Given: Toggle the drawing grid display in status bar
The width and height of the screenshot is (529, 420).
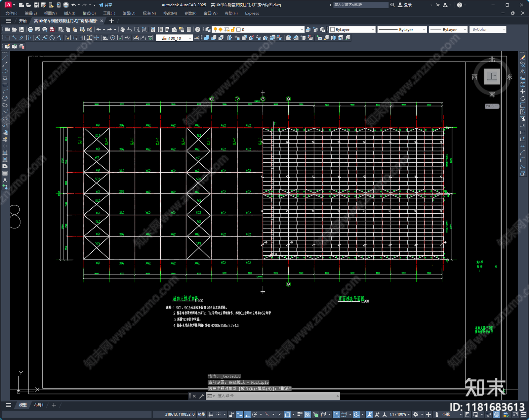Looking at the screenshot, I should point(211,414).
